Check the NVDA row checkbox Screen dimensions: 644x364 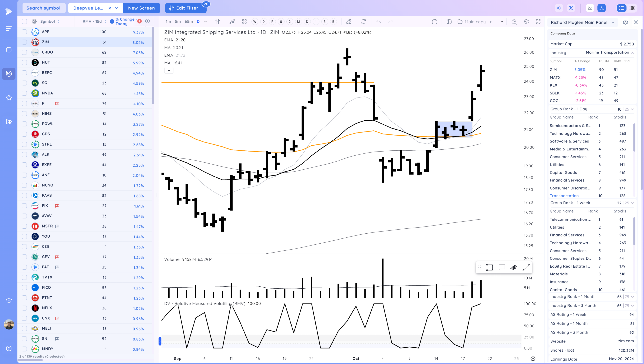tap(24, 93)
